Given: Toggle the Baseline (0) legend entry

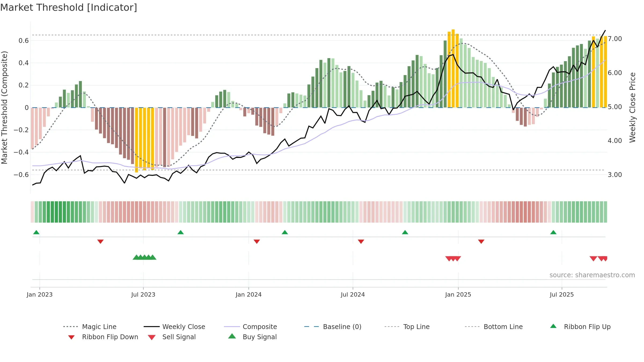Looking at the screenshot, I should (333, 327).
